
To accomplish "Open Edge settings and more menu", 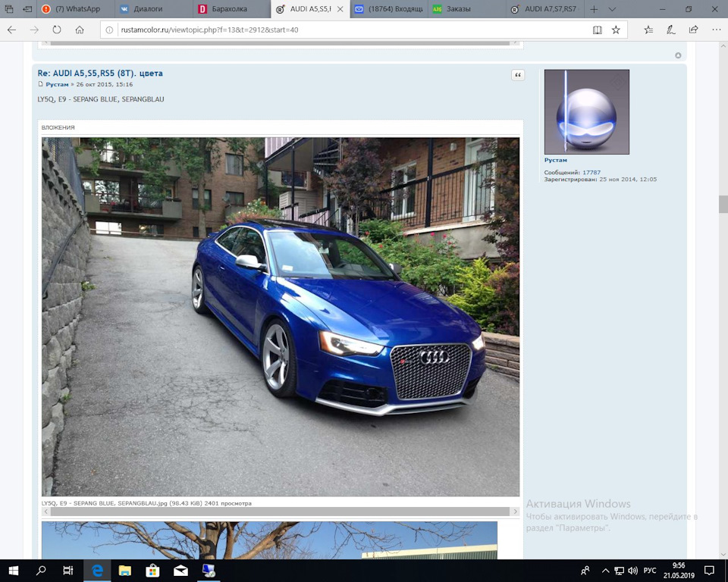I will 716,30.
